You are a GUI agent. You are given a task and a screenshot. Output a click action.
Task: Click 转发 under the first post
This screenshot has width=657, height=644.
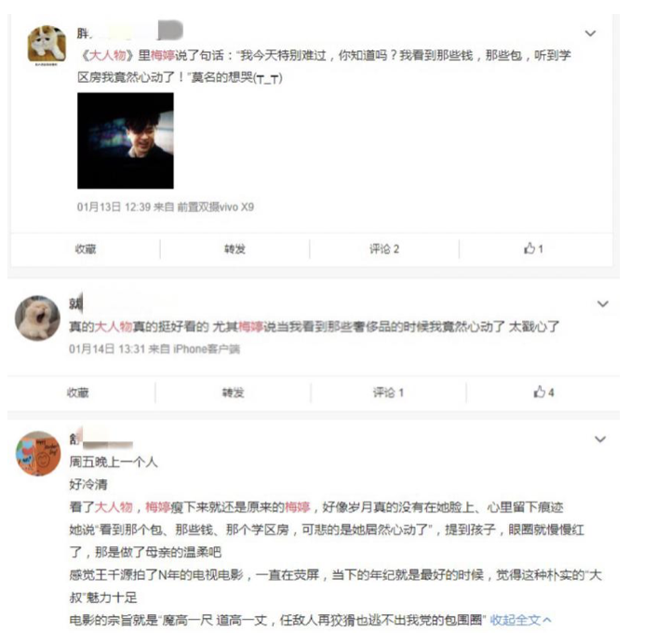[x=235, y=248]
